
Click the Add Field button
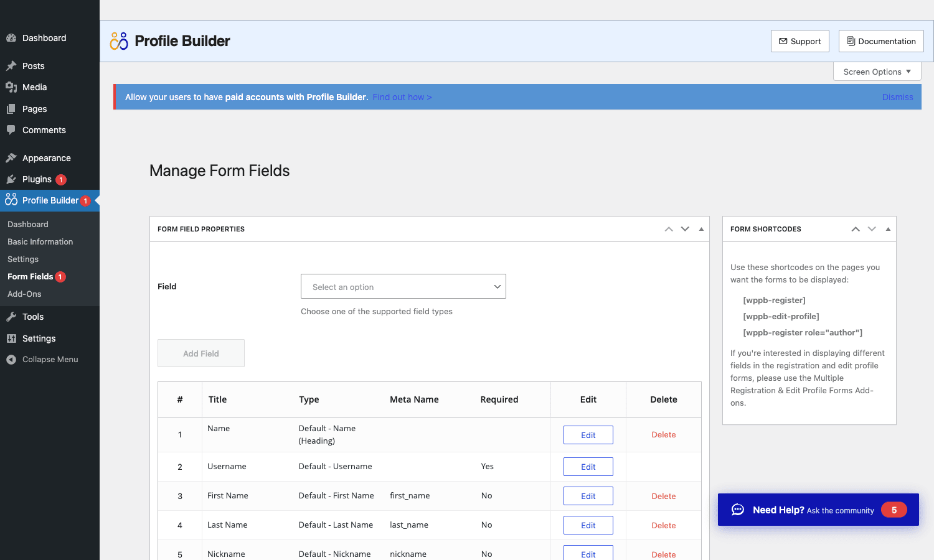click(x=201, y=353)
